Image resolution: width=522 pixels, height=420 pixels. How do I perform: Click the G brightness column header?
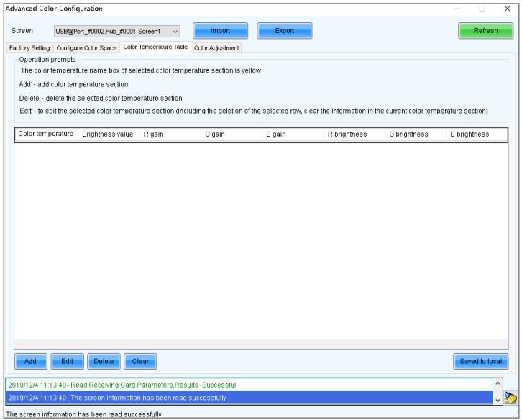point(416,134)
